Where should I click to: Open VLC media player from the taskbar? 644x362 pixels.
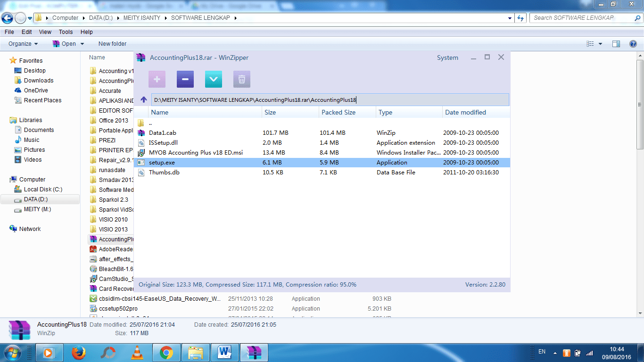click(x=137, y=353)
